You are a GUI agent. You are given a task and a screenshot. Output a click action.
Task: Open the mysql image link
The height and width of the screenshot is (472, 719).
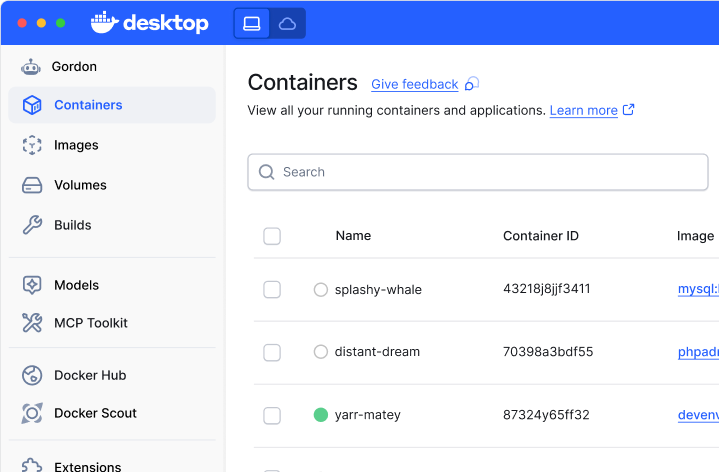(698, 289)
